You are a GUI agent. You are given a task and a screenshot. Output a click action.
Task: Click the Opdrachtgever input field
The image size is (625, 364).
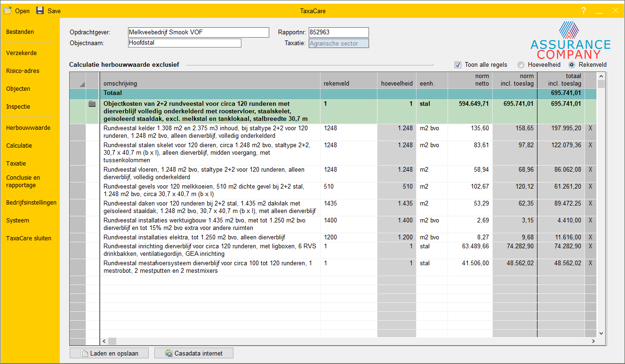tap(198, 32)
